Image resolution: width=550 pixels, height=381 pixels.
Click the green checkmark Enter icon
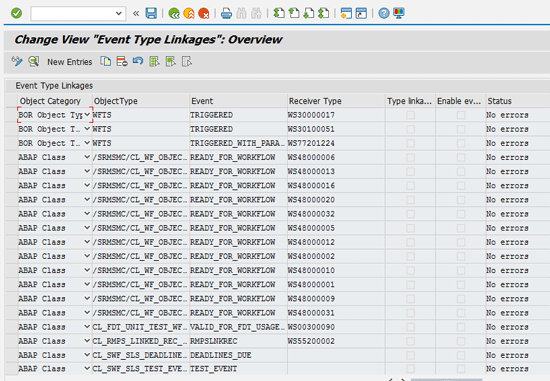(x=16, y=13)
